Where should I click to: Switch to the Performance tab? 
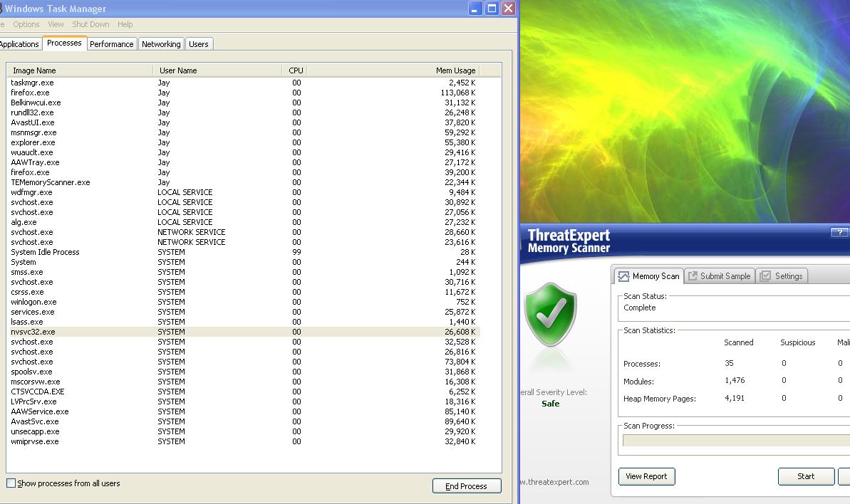click(111, 44)
